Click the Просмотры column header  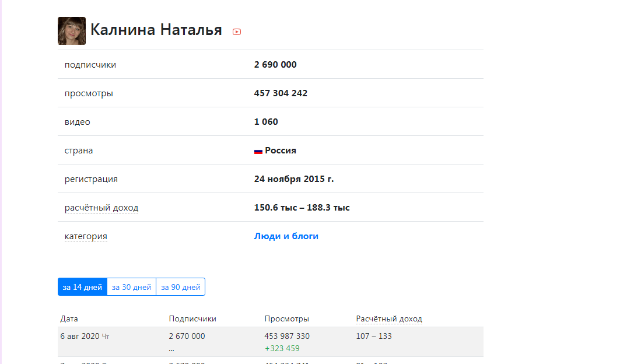click(286, 319)
